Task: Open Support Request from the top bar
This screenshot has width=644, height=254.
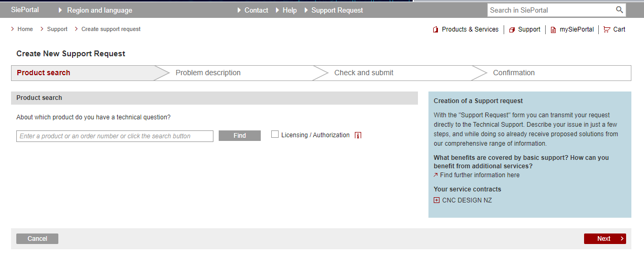Action: click(337, 11)
